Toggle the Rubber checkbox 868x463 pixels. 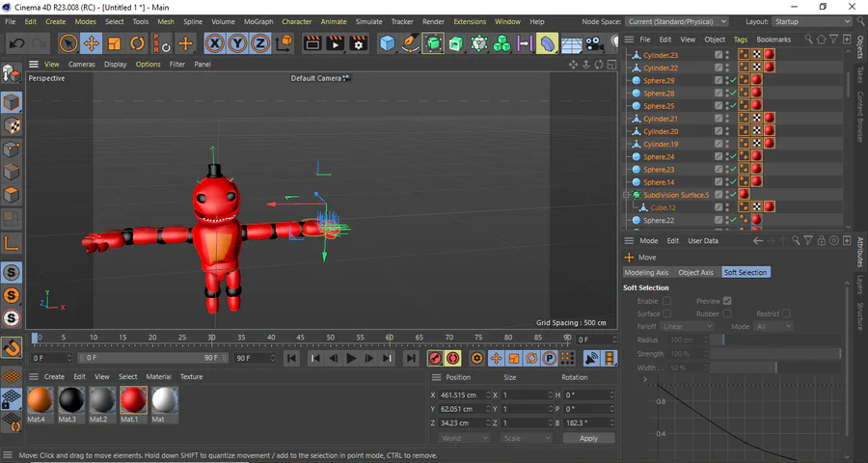pos(727,313)
